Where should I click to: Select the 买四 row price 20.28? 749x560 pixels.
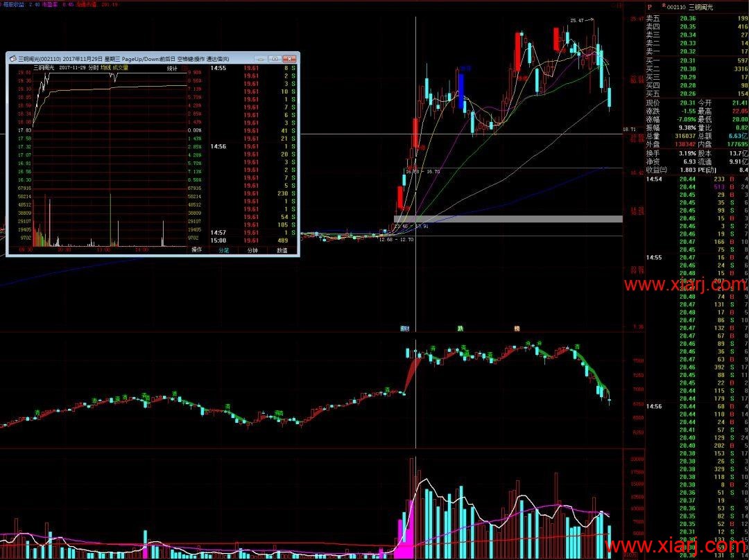point(688,85)
